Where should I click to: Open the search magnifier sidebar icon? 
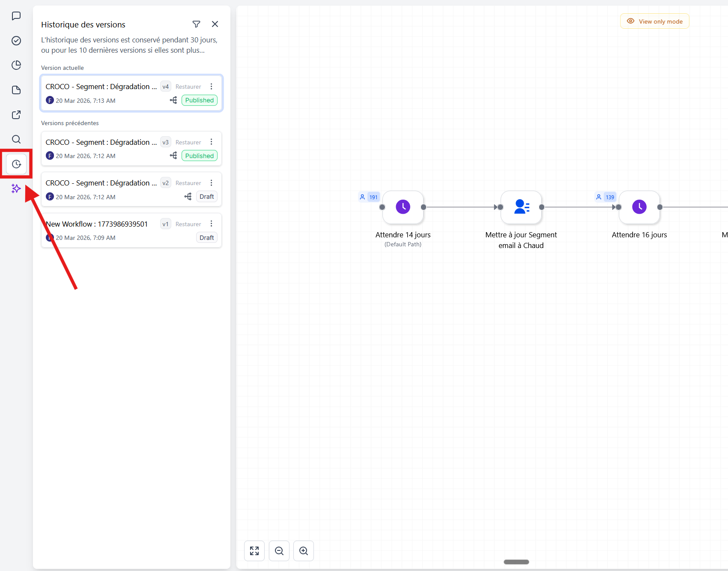(16, 139)
